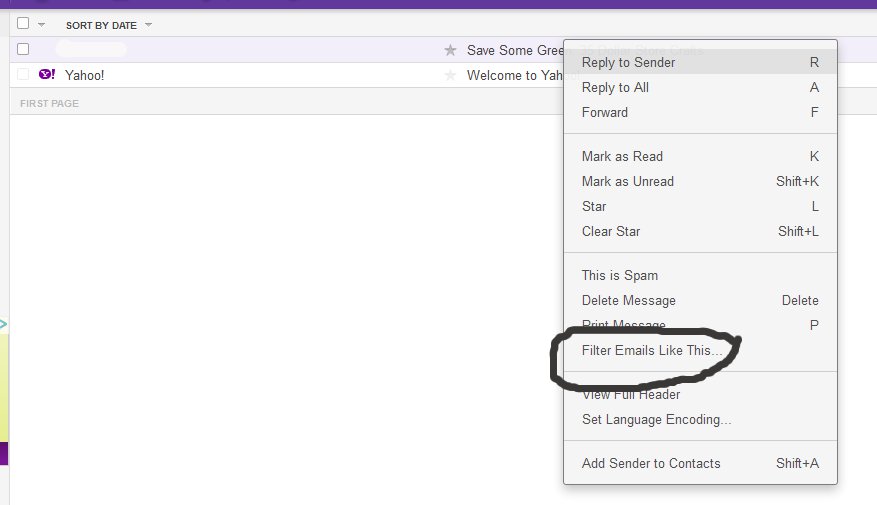Open the dropdown arrow next to the select-all checkbox
Viewport: 877px width, 505px height.
[41, 25]
